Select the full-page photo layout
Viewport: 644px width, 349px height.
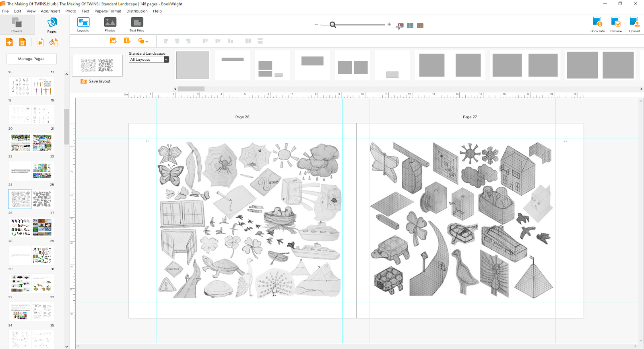click(193, 65)
